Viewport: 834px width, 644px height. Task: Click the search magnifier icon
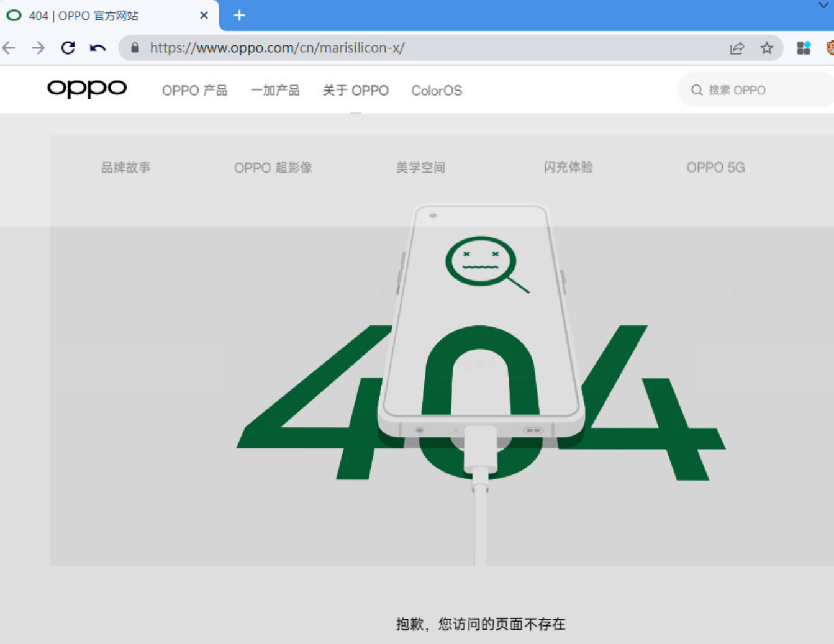697,90
